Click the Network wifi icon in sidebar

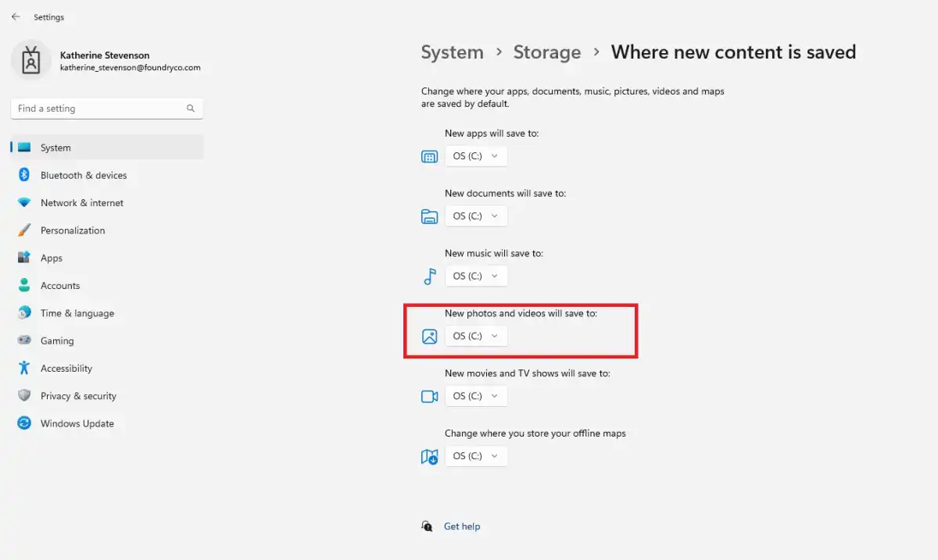click(24, 203)
